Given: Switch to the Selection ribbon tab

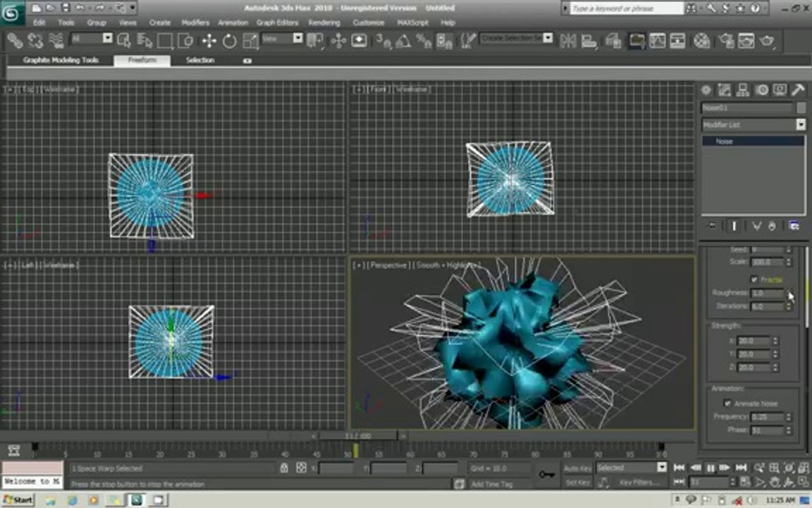Looking at the screenshot, I should point(200,60).
